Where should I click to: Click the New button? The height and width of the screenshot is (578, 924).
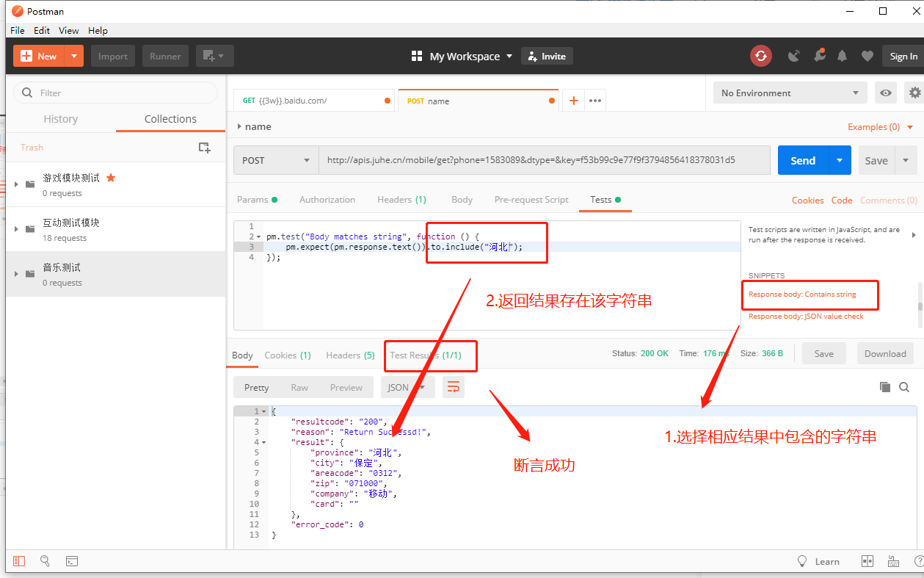(x=39, y=56)
